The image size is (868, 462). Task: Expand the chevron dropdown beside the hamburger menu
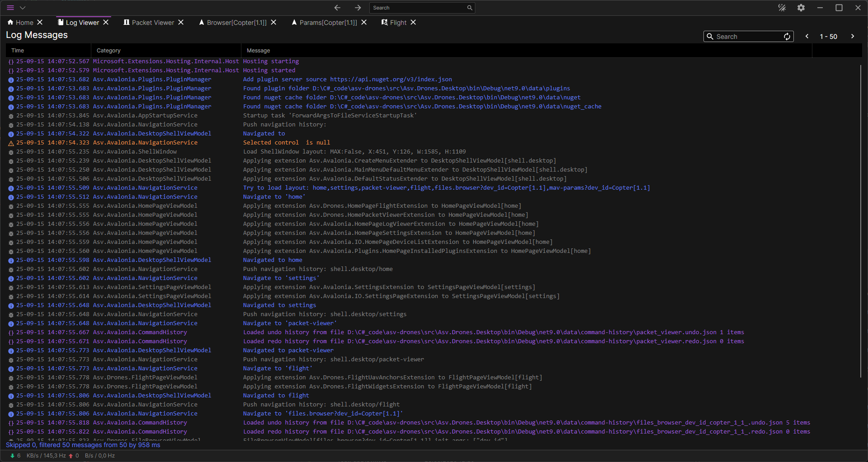[x=23, y=8]
